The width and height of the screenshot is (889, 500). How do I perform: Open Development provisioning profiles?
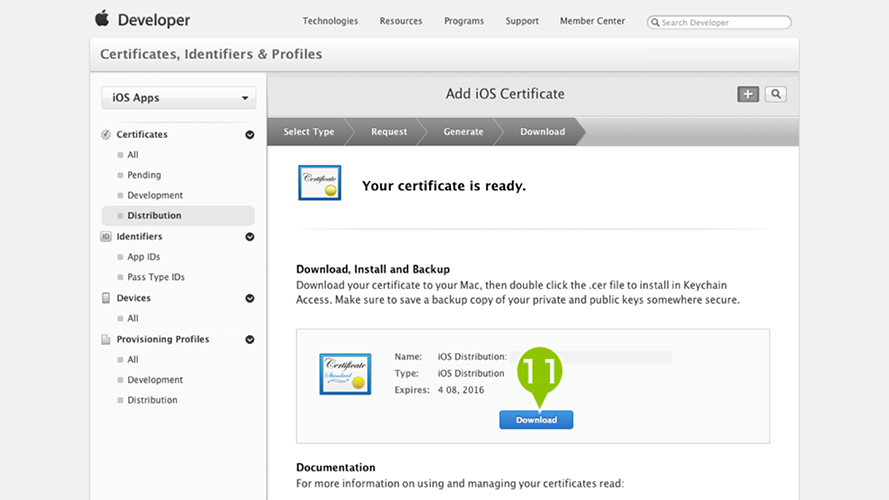[x=155, y=380]
